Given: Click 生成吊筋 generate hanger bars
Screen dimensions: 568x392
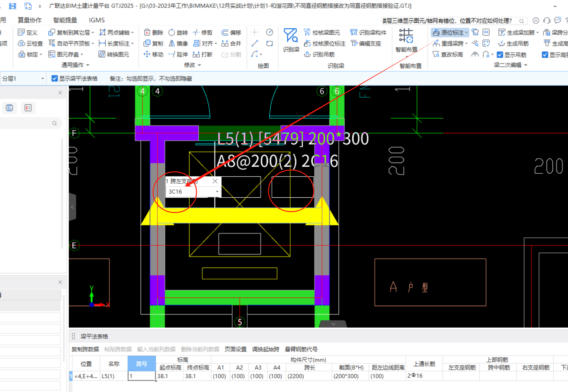Looking at the screenshot, I should coord(513,43).
